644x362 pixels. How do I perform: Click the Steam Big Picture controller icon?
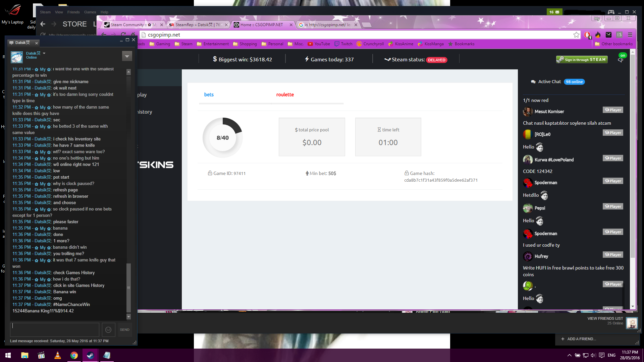click(611, 12)
